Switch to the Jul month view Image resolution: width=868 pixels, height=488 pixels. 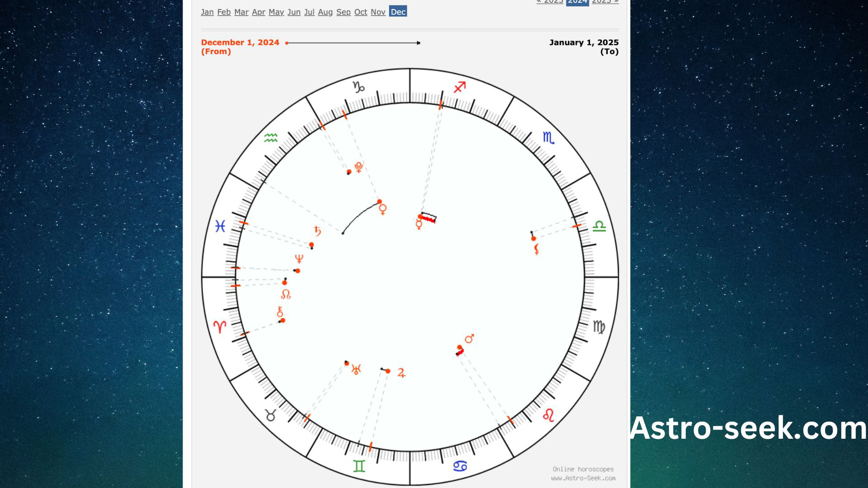(x=310, y=12)
